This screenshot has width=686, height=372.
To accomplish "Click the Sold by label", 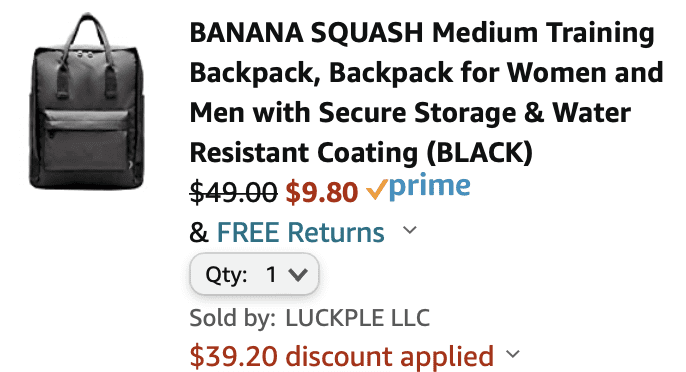I will click(x=232, y=318).
